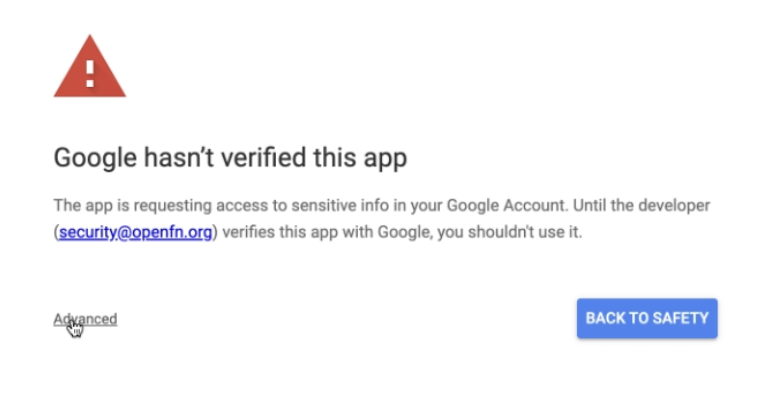Screen dimensions: 774x394
Task: Click the BACK TO SAFETY button
Action: click(x=647, y=318)
